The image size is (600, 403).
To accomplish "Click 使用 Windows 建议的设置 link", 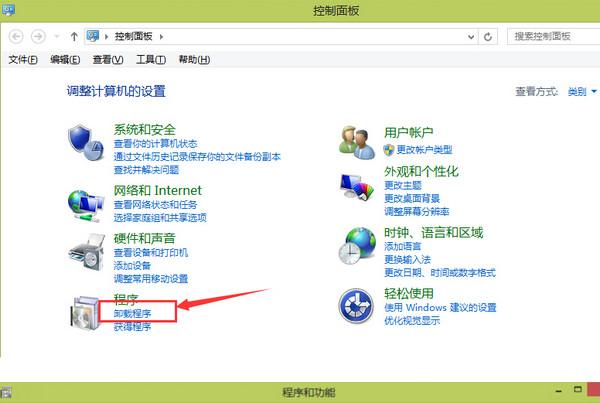I will click(x=440, y=307).
